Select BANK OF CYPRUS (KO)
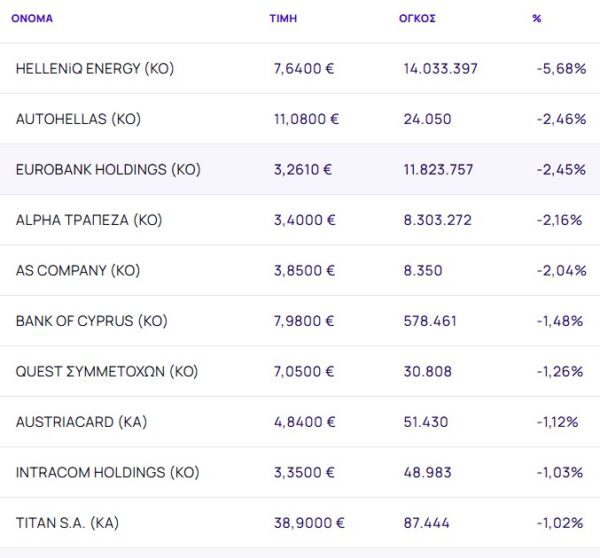 92,321
